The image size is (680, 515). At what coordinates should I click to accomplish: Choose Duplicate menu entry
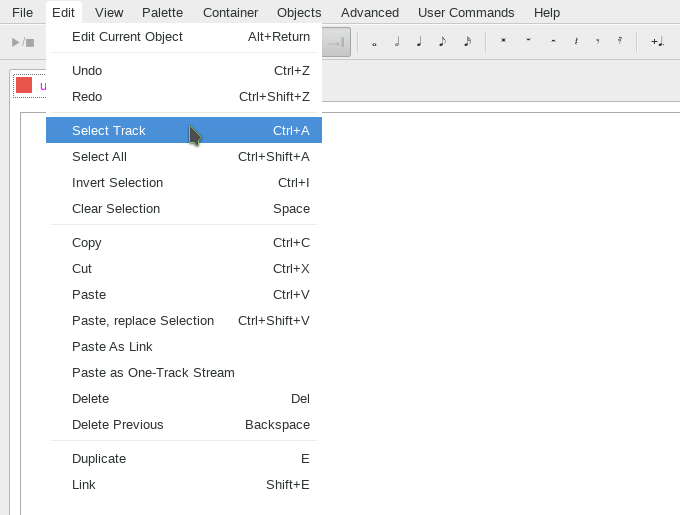[184, 459]
